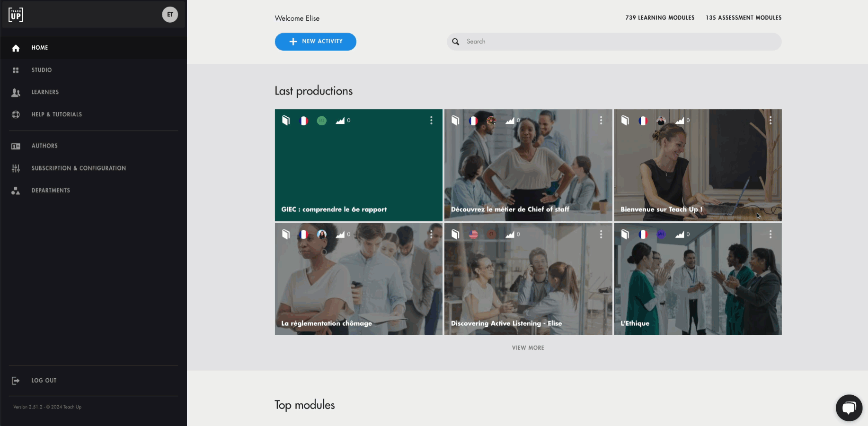Open the Studio section from the sidebar

pos(42,70)
